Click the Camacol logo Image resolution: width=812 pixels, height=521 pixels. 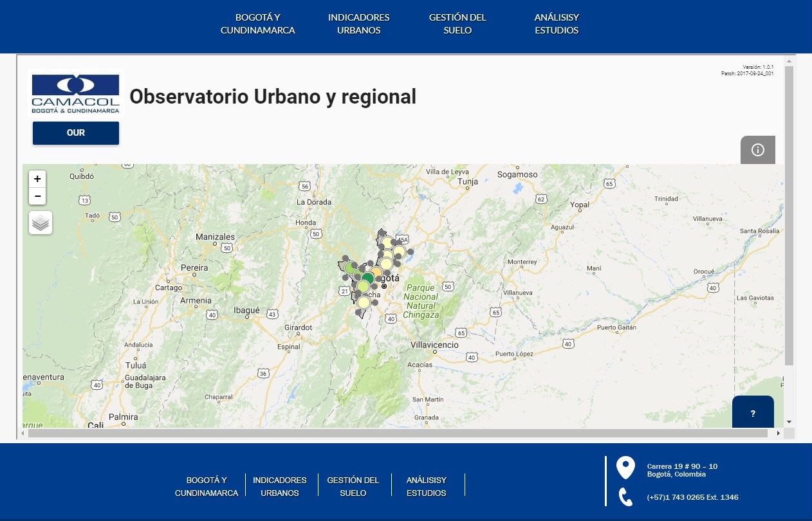76,93
